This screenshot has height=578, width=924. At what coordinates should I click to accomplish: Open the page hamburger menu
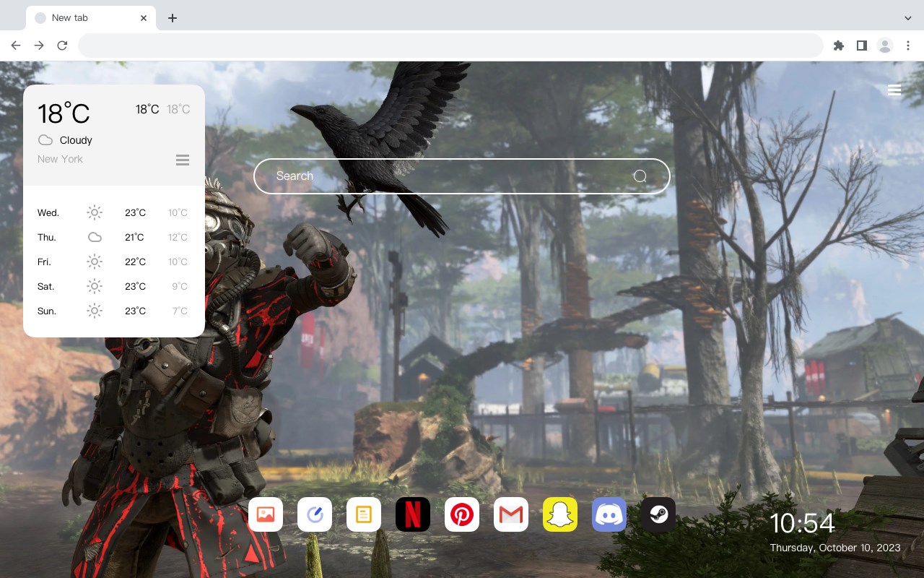click(894, 90)
